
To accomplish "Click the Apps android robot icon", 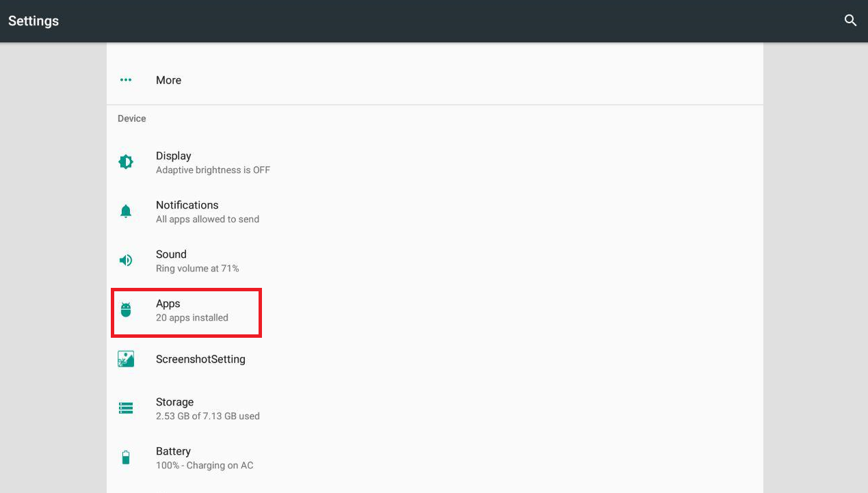I will (x=126, y=310).
